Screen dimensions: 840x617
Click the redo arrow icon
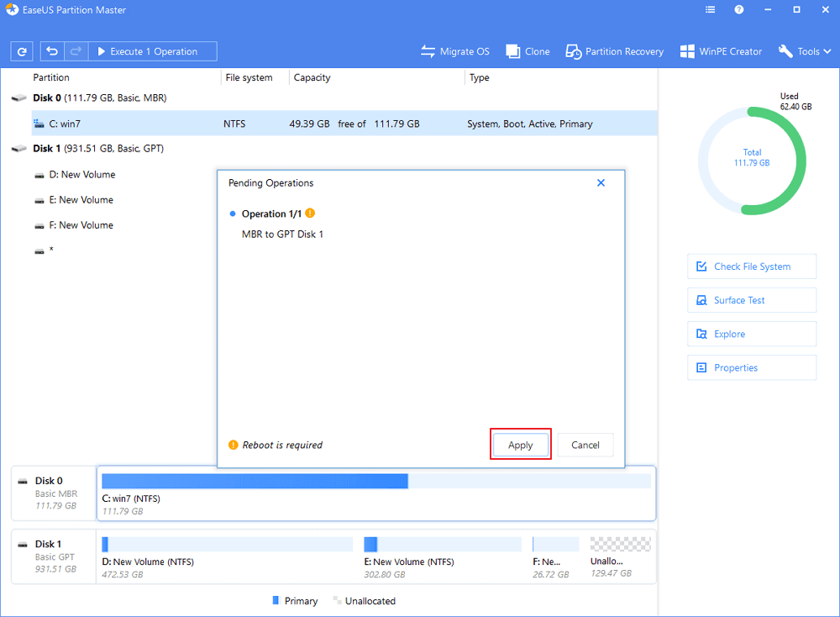pyautogui.click(x=75, y=51)
